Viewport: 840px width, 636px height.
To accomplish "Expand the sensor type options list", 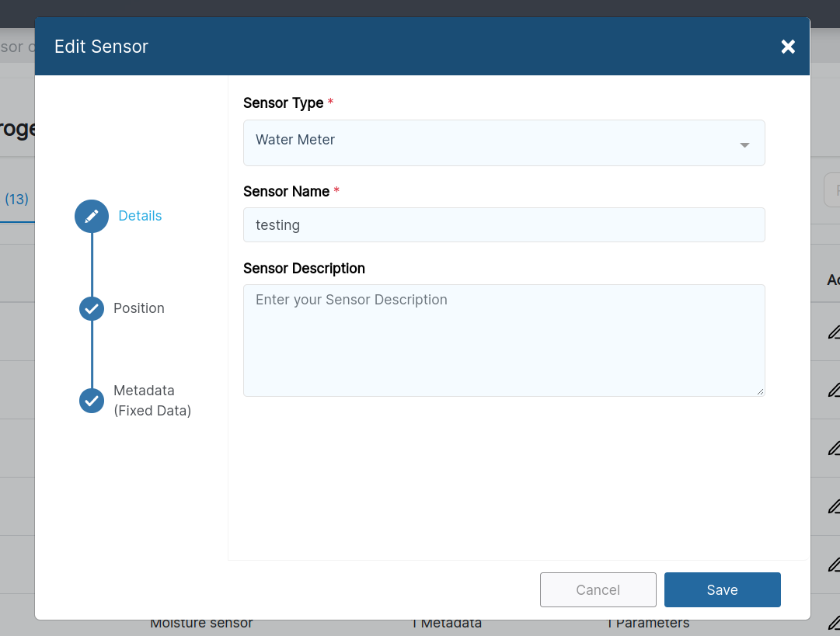I will click(504, 143).
